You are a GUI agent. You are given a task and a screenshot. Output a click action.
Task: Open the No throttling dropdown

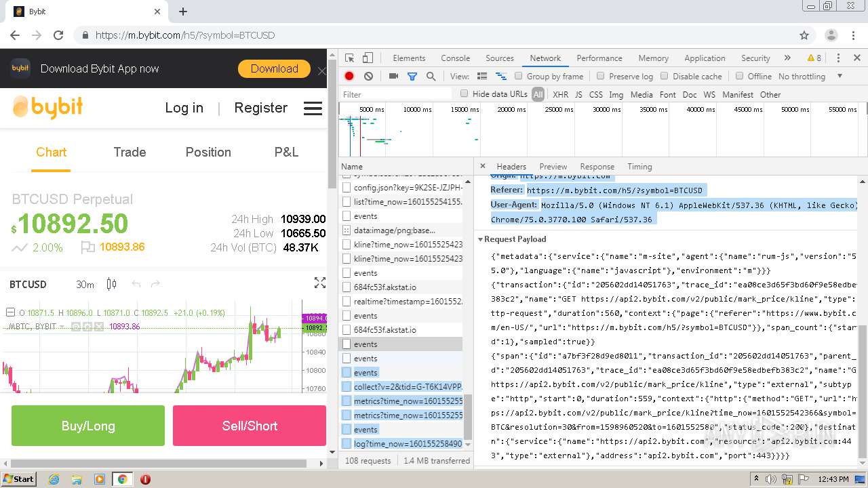[x=810, y=77]
